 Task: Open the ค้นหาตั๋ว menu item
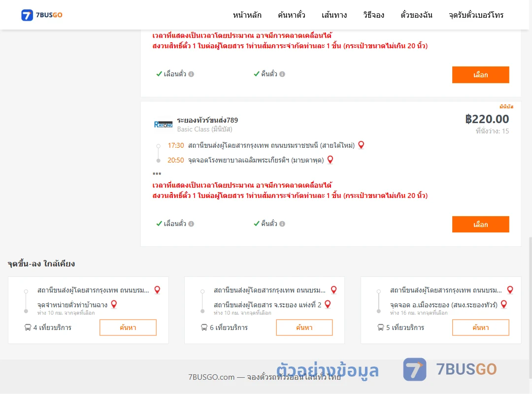pyautogui.click(x=292, y=15)
